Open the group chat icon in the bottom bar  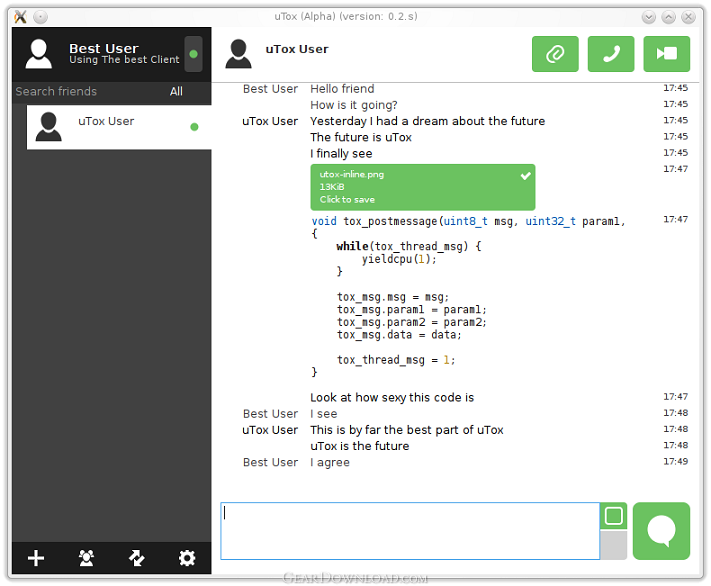coord(86,558)
